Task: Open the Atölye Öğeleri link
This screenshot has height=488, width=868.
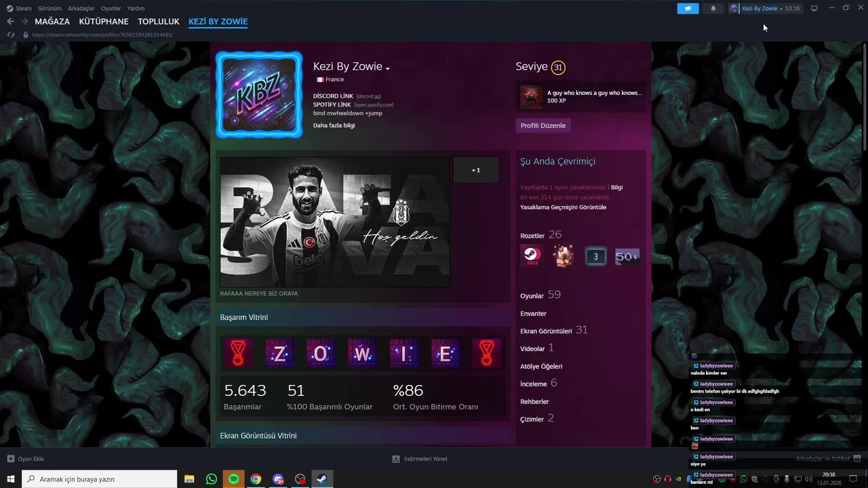Action: [x=541, y=367]
